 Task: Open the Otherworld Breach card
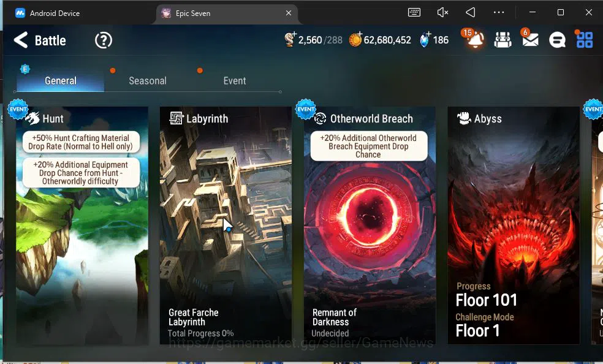[x=370, y=226]
